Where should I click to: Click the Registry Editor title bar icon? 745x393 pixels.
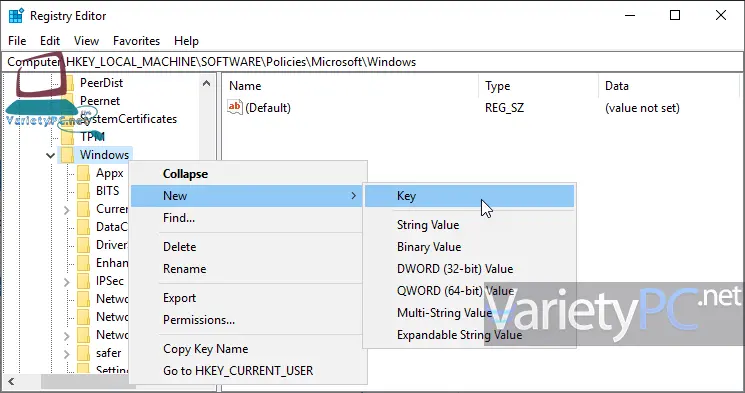click(16, 16)
